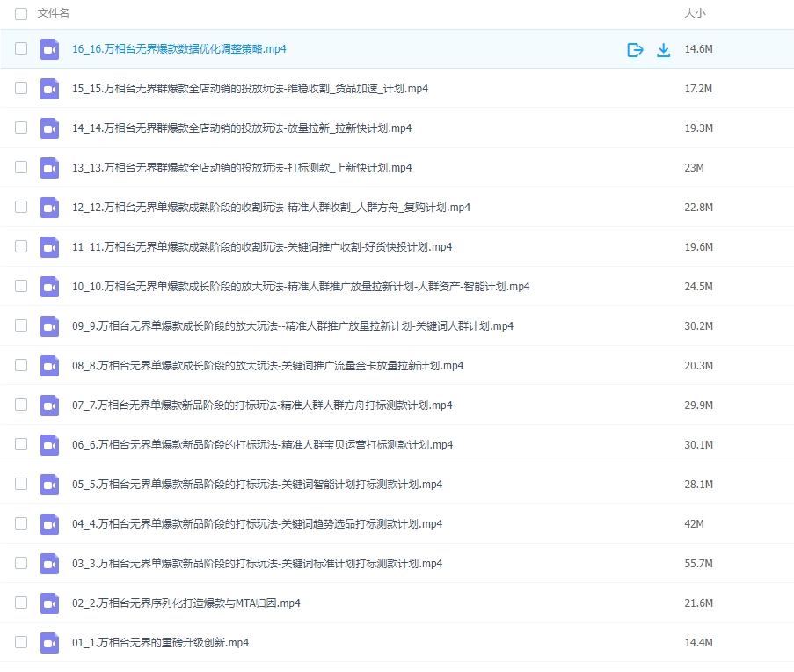Viewport: 794px width, 672px height.
Task: Tick the checkbox beside file 03_3
Action: [21, 564]
